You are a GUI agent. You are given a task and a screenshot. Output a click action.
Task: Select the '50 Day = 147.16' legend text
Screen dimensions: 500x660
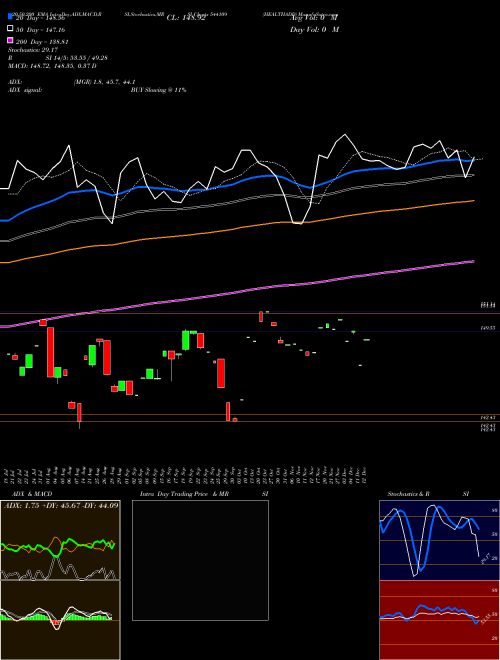pos(40,30)
